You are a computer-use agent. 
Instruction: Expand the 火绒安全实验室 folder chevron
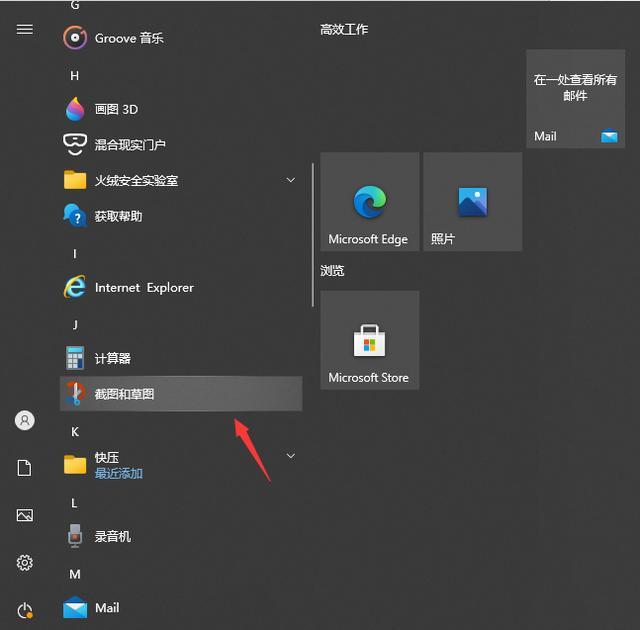[x=291, y=180]
